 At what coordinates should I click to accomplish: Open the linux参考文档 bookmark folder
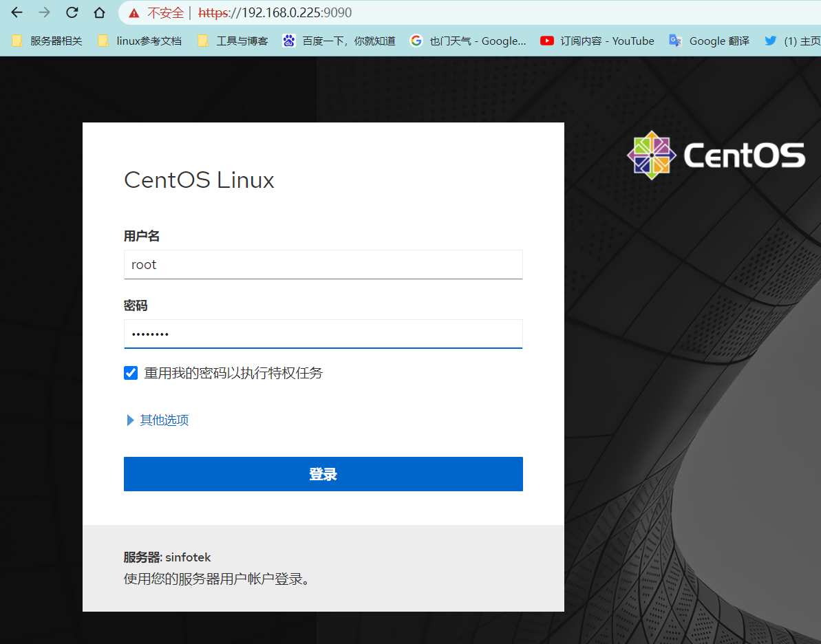click(140, 41)
